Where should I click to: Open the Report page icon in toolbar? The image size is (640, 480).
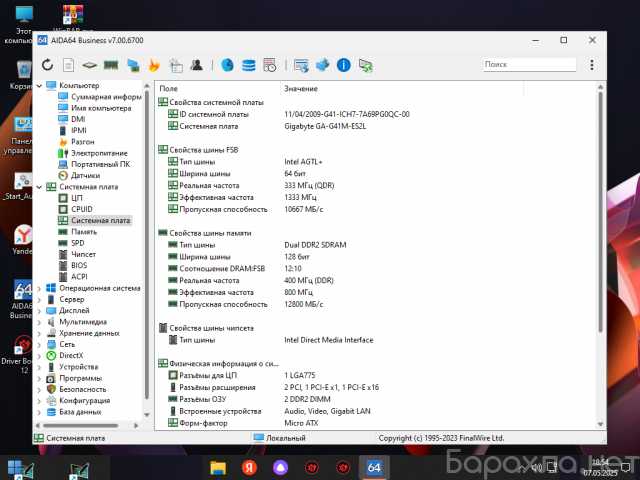(68, 65)
